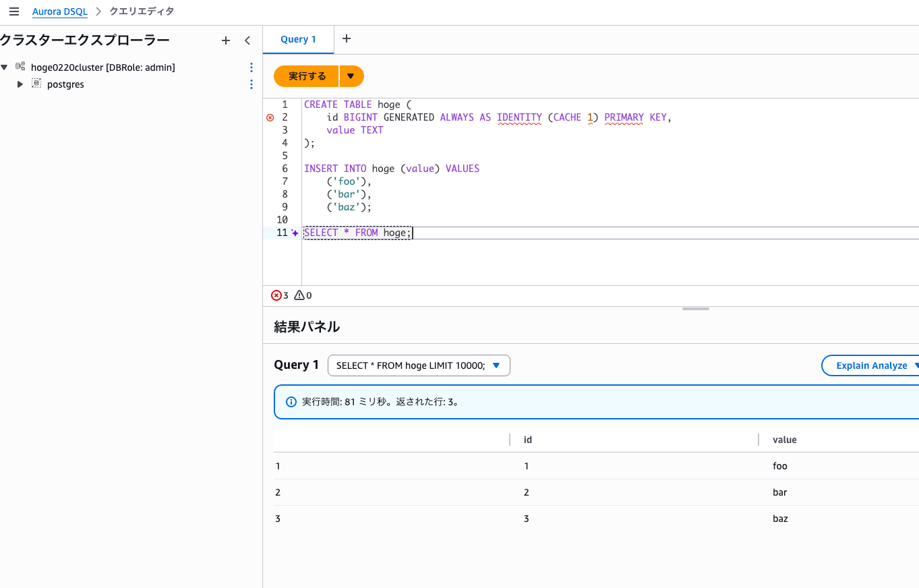This screenshot has width=919, height=588.
Task: Click the info icon in execution banner
Action: [x=291, y=402]
